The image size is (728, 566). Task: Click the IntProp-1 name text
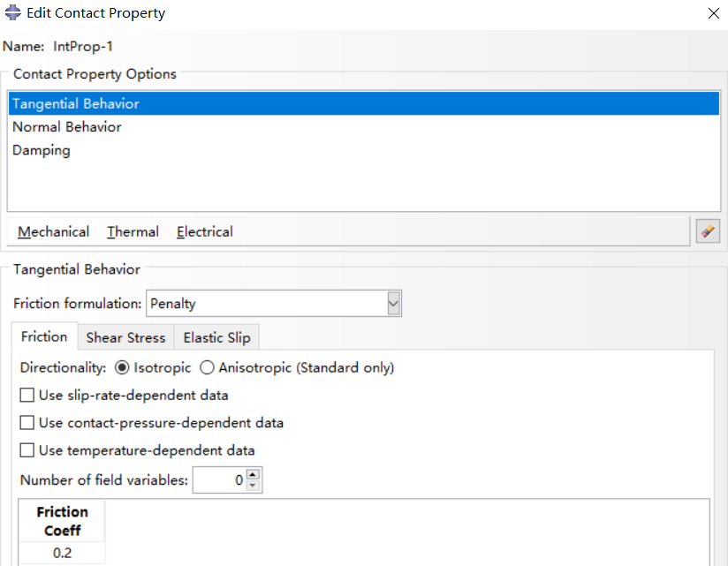(83, 47)
